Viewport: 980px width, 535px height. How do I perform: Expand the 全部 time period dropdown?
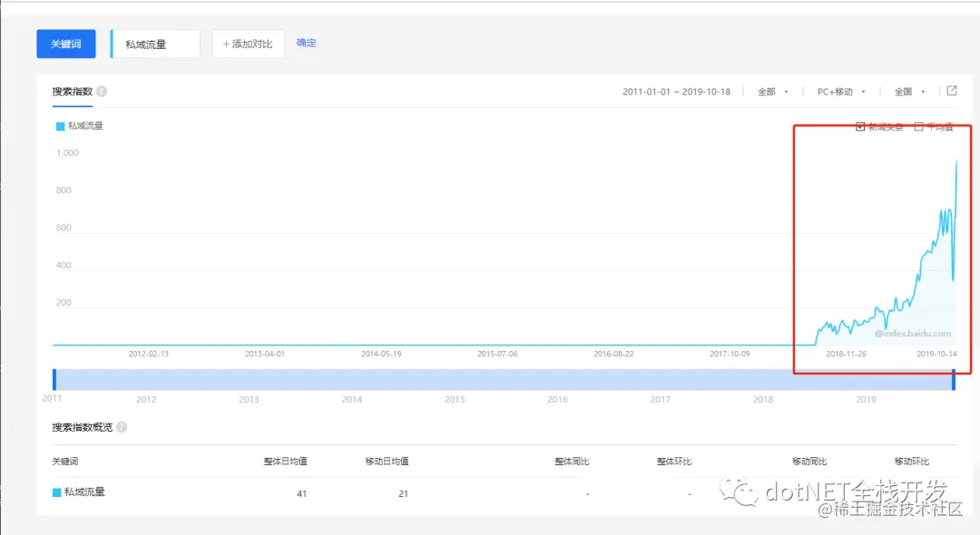coord(772,92)
